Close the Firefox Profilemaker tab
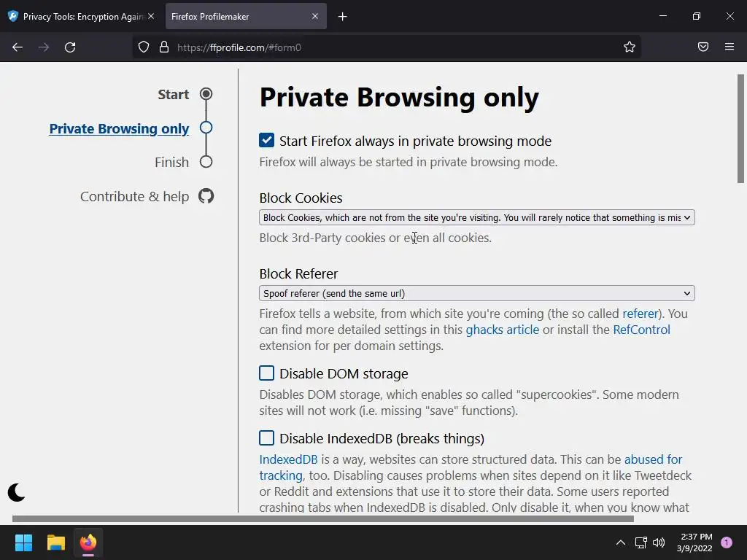747x560 pixels. click(315, 16)
